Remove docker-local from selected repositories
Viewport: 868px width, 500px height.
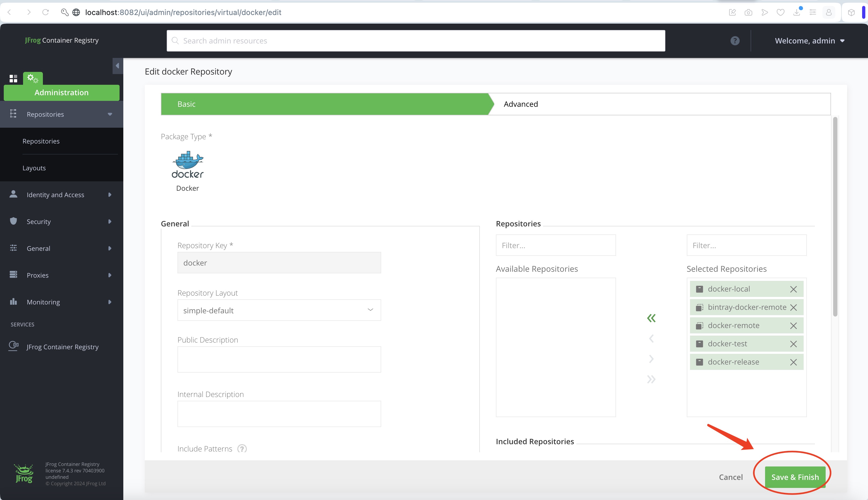(x=793, y=289)
